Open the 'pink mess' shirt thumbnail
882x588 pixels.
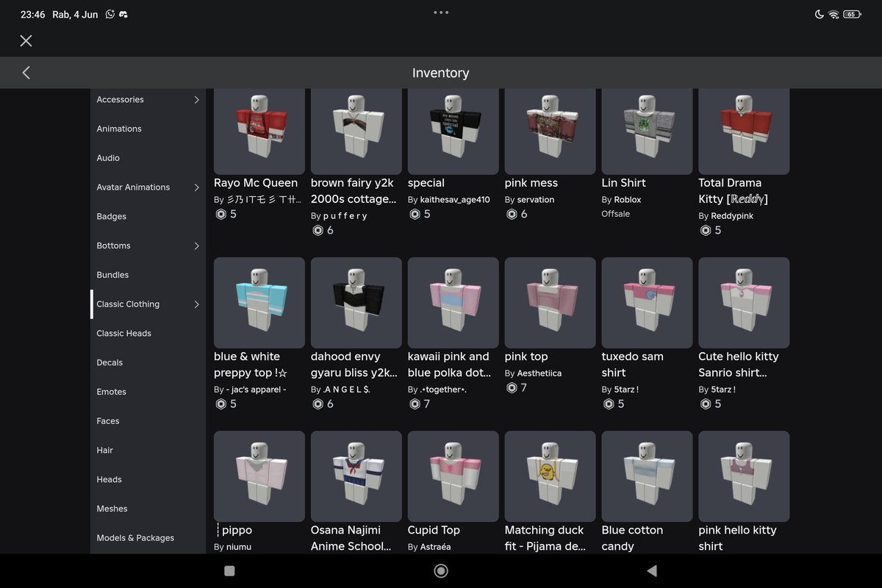pyautogui.click(x=550, y=131)
